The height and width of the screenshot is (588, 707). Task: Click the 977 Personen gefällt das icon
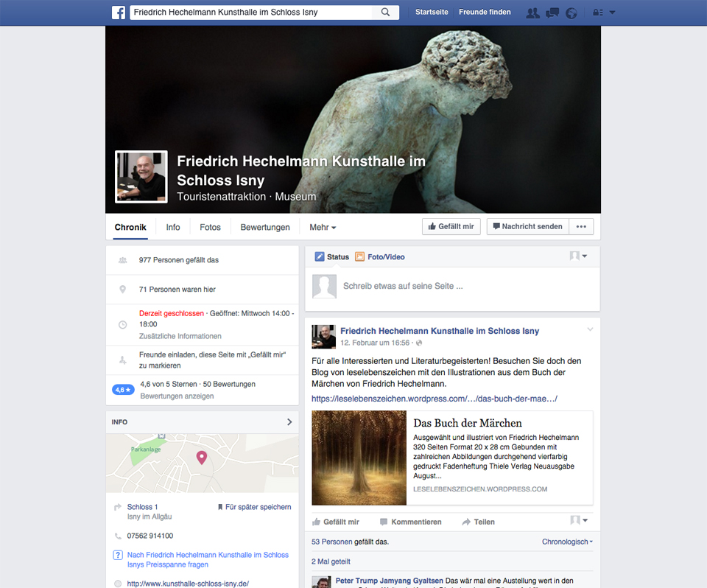tap(122, 260)
